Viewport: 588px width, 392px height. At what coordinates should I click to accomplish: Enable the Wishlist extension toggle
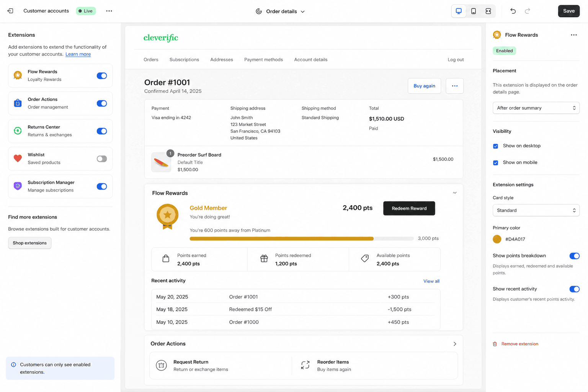point(102,159)
